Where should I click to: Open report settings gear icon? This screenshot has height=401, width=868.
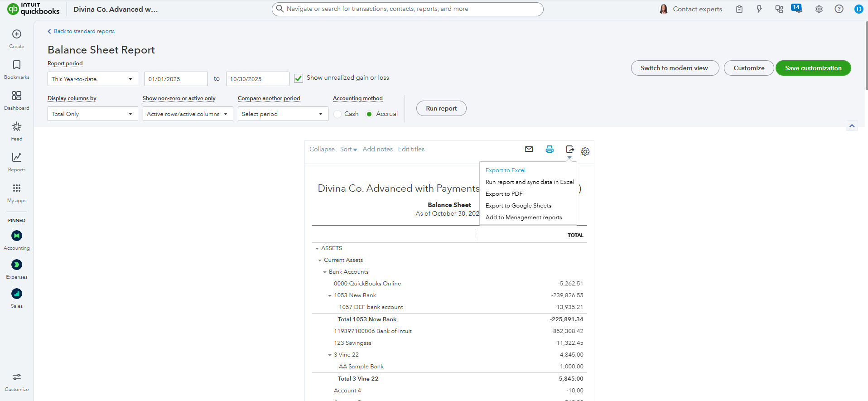[585, 152]
